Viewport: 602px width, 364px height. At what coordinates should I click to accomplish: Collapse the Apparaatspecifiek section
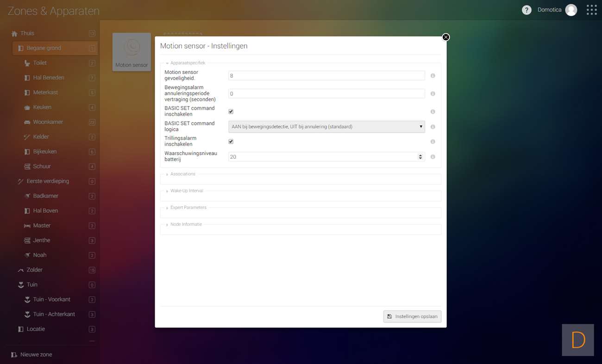pos(186,63)
